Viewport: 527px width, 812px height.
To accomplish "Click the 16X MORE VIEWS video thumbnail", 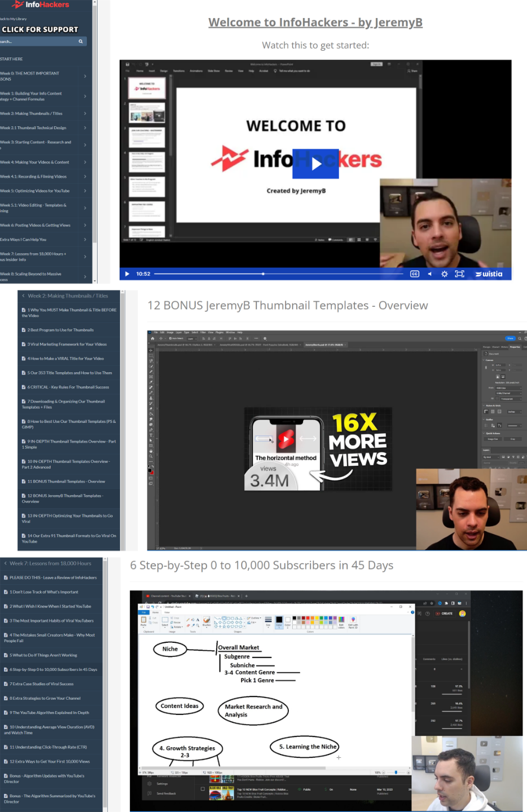I will 319,448.
